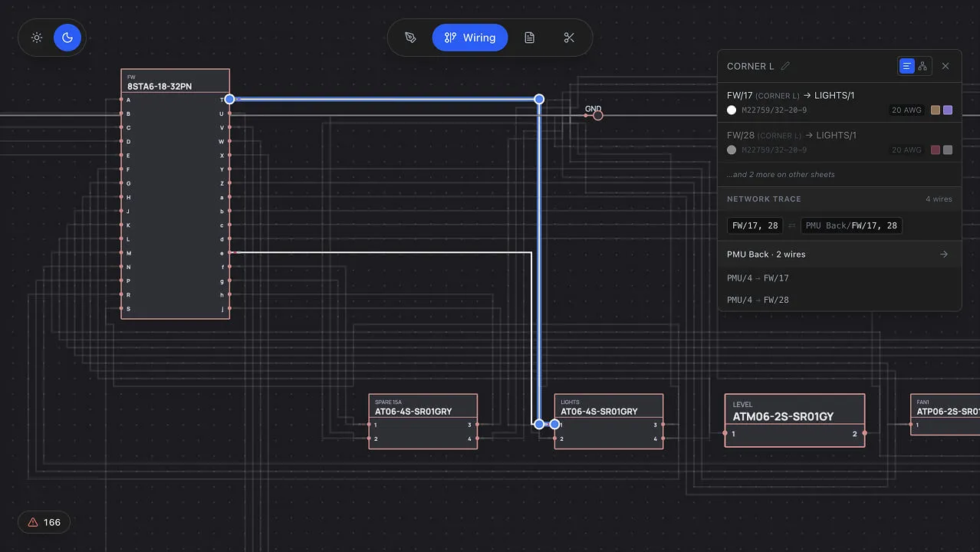Image resolution: width=980 pixels, height=552 pixels.
Task: Switch panel to network tree view
Action: [922, 67]
